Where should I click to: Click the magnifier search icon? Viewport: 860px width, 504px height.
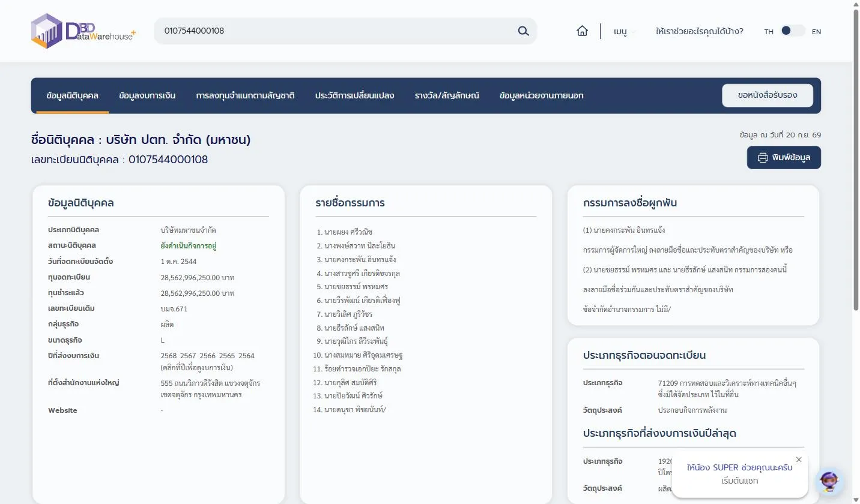click(523, 31)
